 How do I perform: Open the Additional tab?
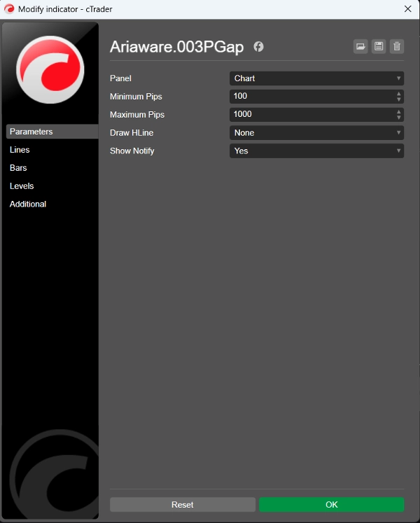coord(28,204)
